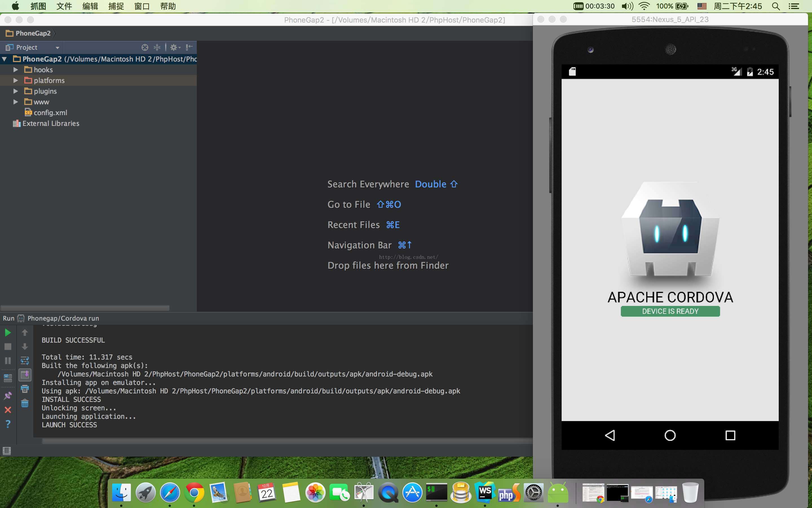
Task: Click PhoneGap2 breadcrumb in navigation bar
Action: pos(28,33)
